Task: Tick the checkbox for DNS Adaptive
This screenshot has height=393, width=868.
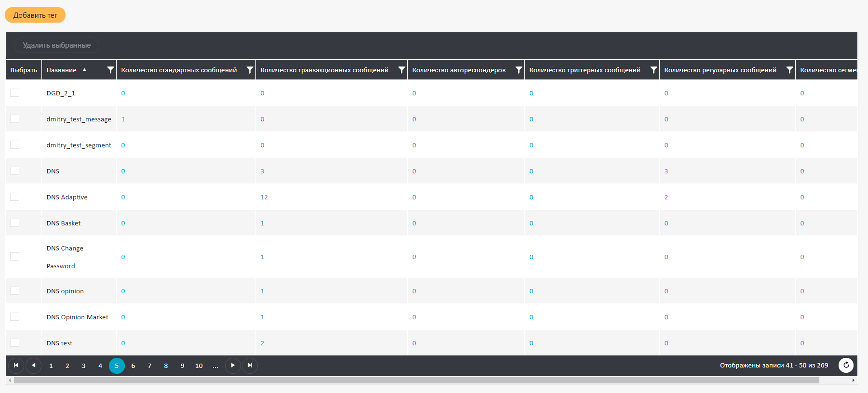Action: pyautogui.click(x=15, y=197)
